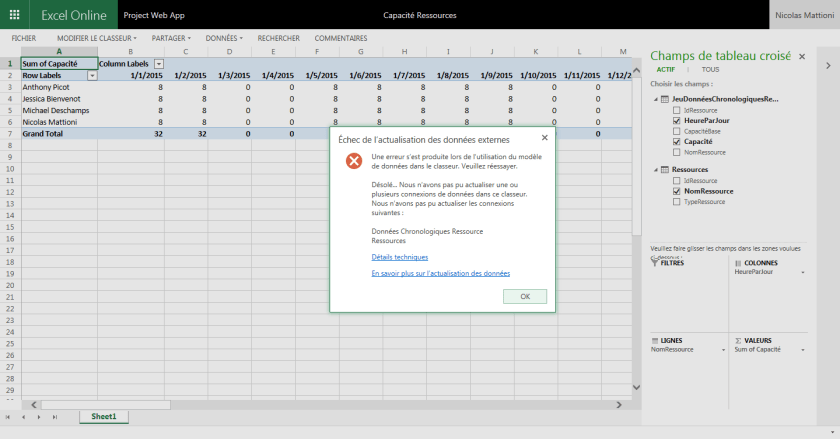Close the Champs de tableau croisé pane

click(801, 57)
